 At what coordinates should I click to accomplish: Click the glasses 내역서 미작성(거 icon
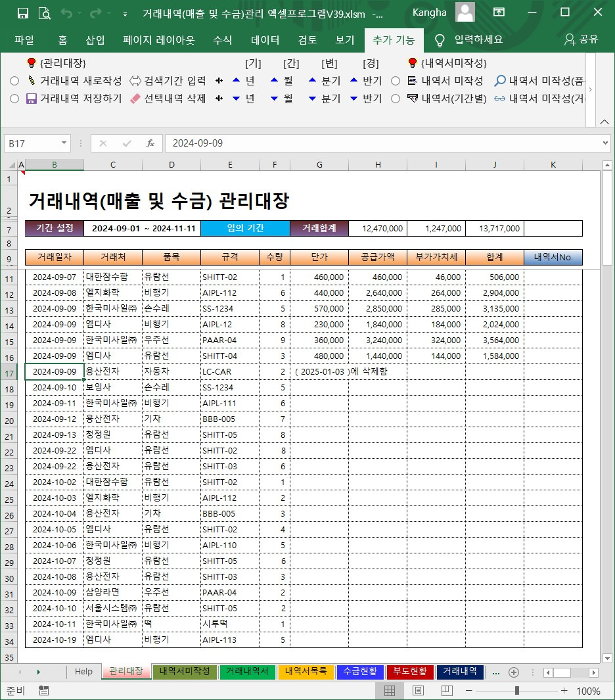(499, 99)
